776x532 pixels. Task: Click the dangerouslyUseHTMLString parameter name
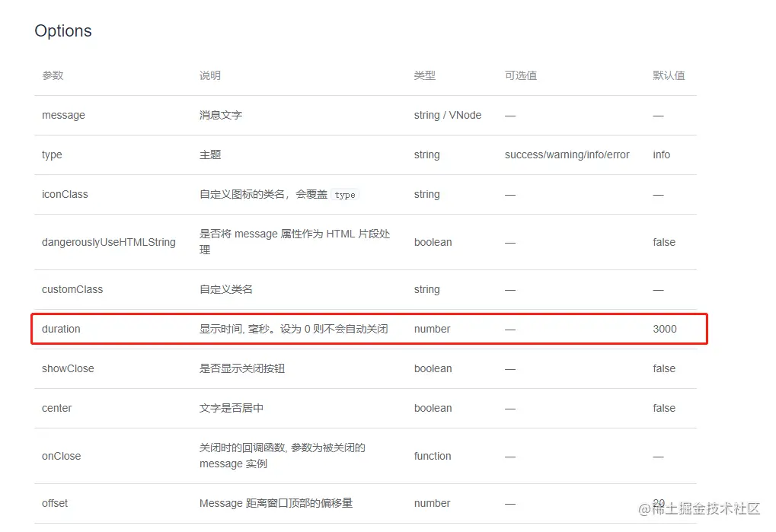(x=108, y=242)
